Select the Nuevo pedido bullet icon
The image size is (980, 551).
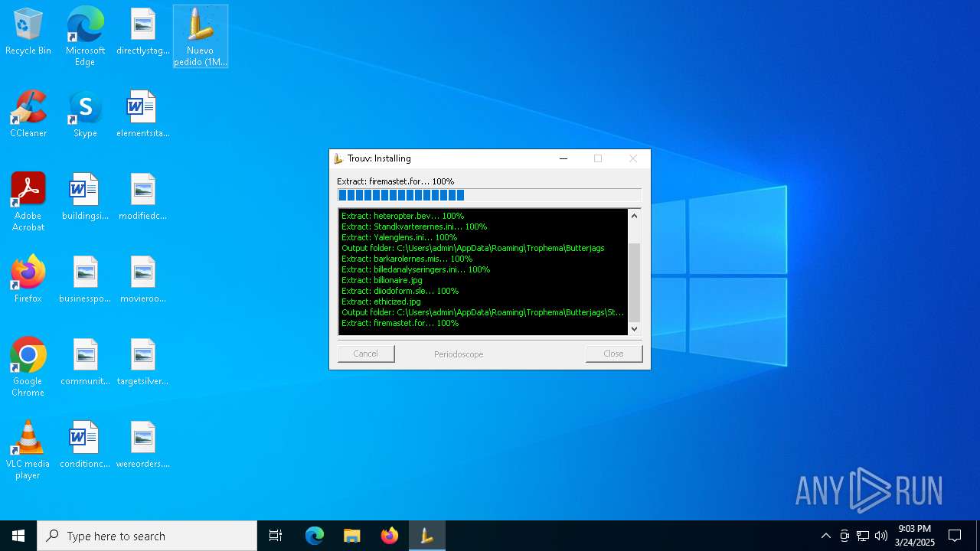coord(201,36)
